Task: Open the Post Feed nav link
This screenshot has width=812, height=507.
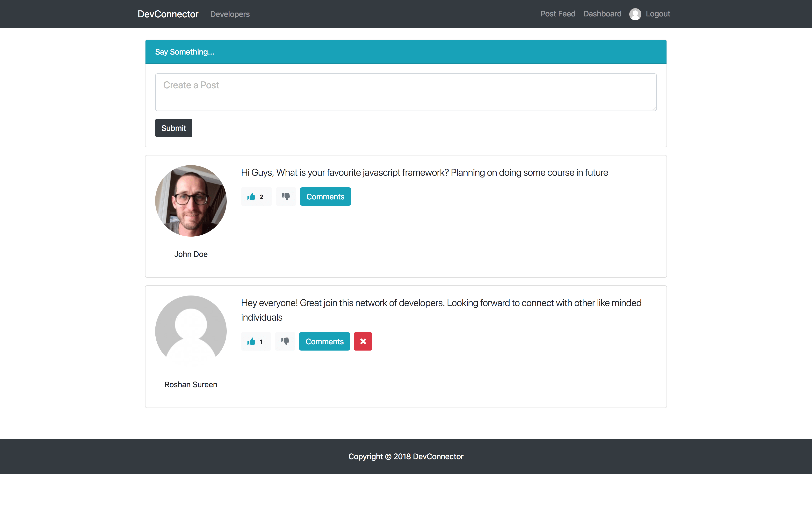Action: (558, 14)
